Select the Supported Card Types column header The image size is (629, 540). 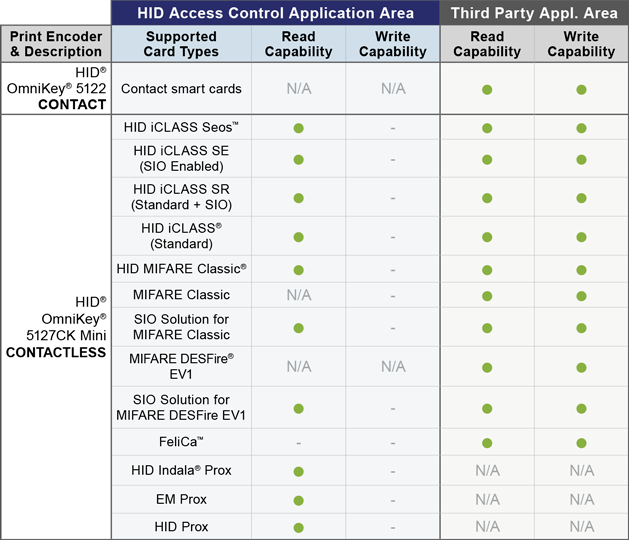click(181, 44)
